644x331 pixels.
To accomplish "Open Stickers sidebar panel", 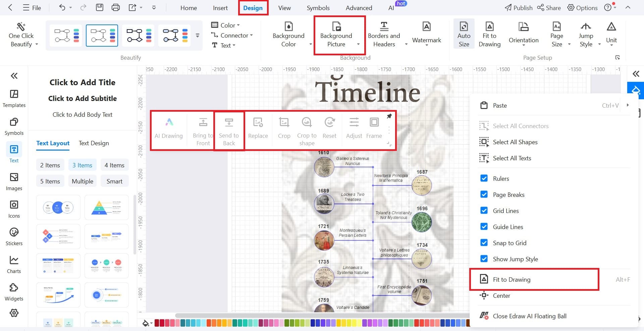I will 14,237.
